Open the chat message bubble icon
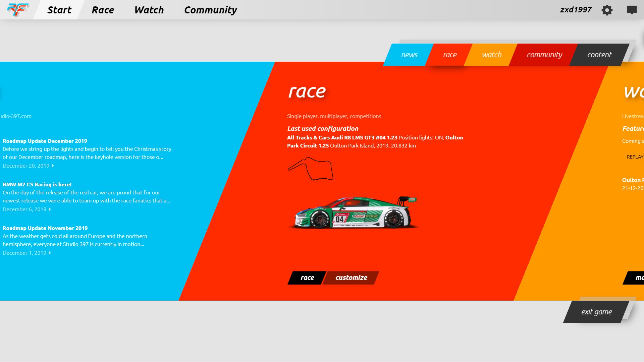 pyautogui.click(x=632, y=10)
